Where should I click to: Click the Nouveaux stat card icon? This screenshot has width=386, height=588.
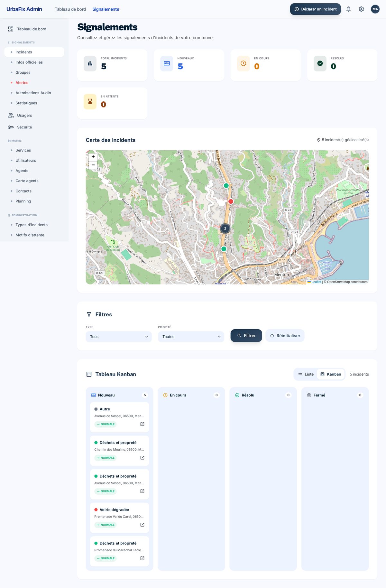[167, 63]
